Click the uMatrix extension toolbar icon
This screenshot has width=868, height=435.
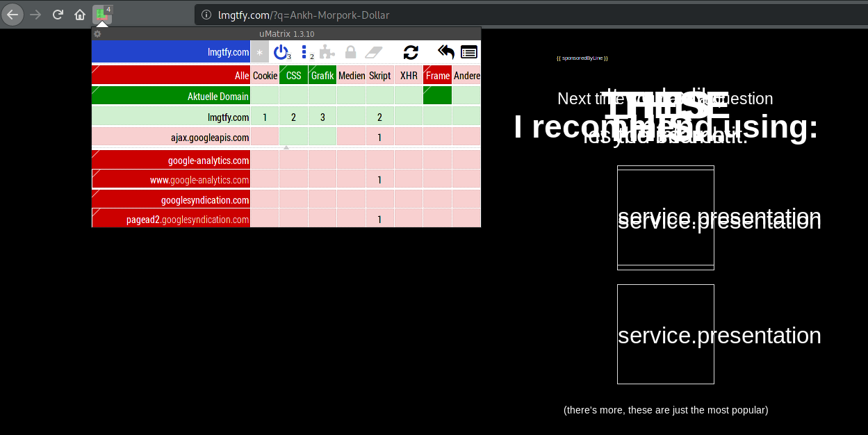[x=102, y=14]
